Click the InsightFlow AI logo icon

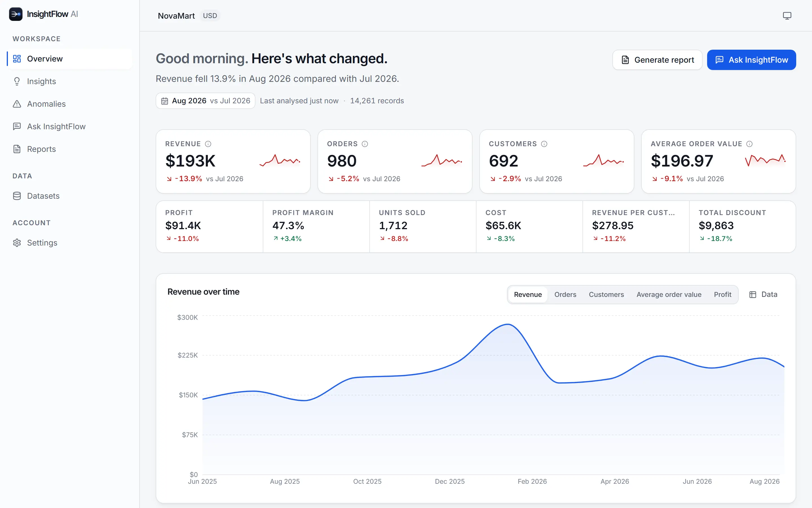(16, 14)
